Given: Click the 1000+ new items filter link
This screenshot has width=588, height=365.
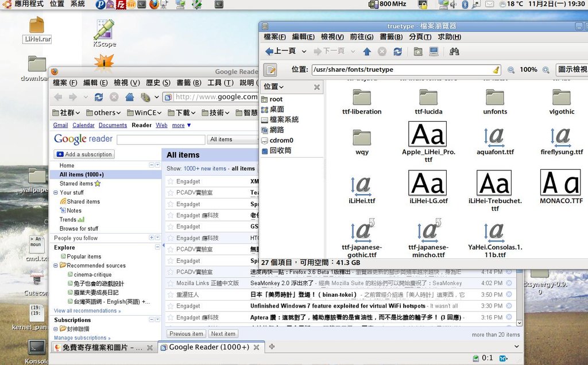Looking at the screenshot, I should pos(205,169).
